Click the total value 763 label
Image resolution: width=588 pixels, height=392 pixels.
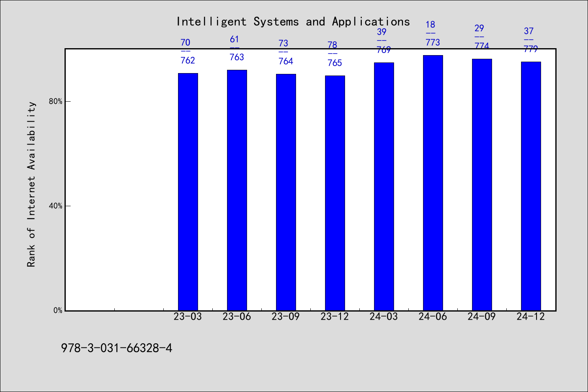[237, 57]
